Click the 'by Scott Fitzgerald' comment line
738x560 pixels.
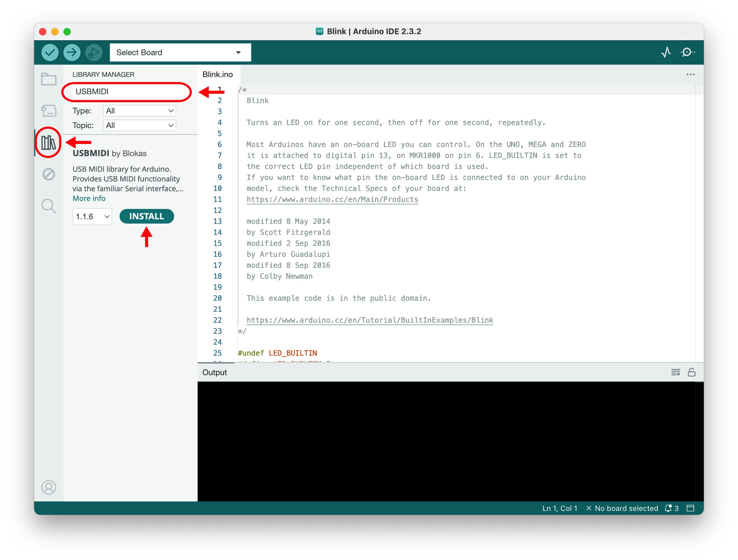(x=288, y=232)
